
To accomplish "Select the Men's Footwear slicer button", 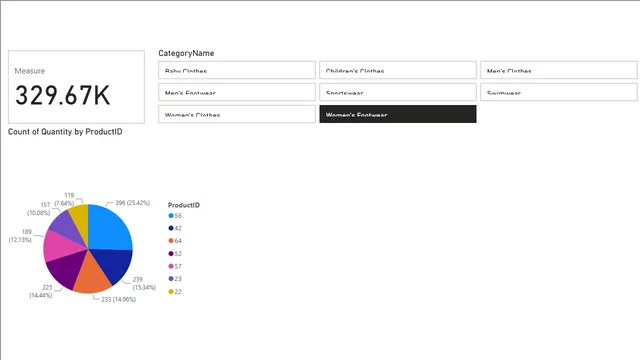I will 237,92.
